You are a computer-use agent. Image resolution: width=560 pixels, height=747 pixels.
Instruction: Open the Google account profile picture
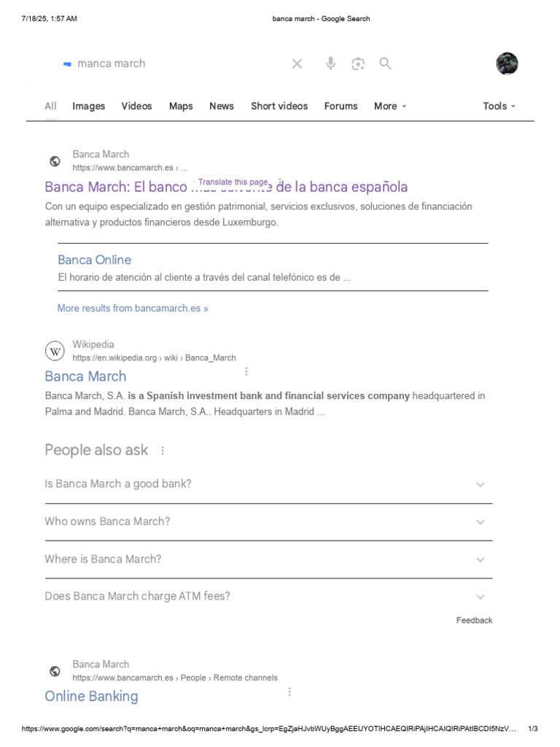(x=507, y=64)
